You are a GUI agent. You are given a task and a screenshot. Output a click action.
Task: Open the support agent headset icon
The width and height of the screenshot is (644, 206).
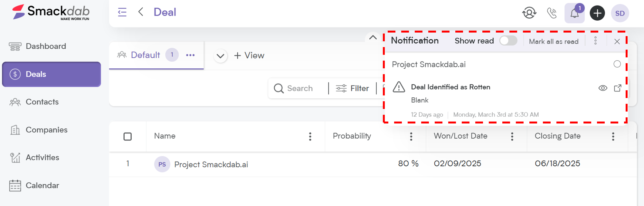point(529,13)
